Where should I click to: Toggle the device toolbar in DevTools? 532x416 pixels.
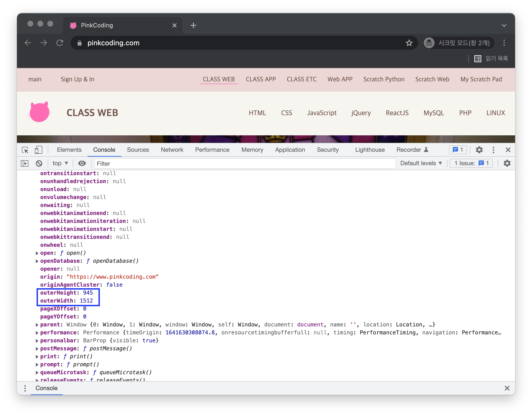point(38,150)
